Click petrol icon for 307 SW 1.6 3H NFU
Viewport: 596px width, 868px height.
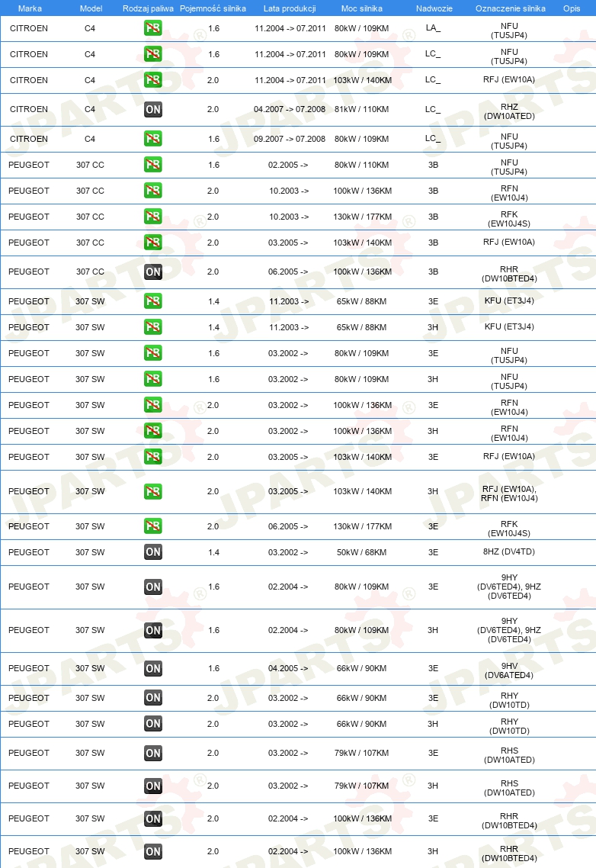152,380
